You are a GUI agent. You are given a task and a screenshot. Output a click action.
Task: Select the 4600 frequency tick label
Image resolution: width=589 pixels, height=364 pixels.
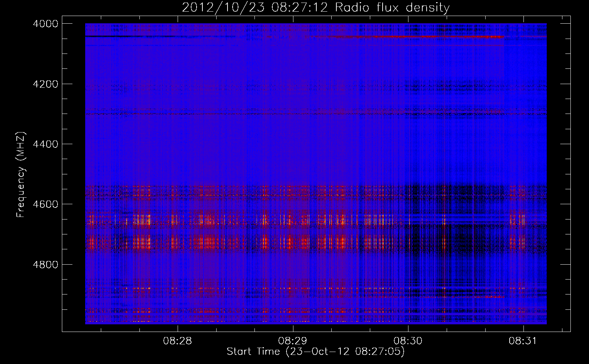(x=46, y=204)
